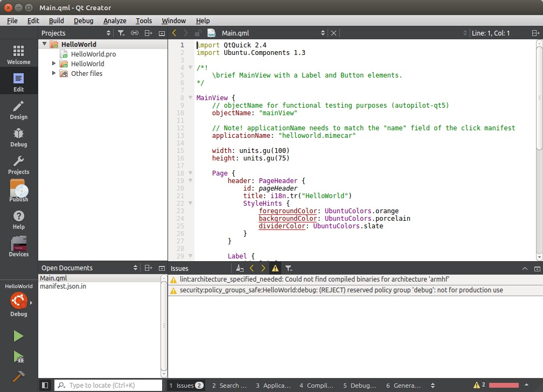
Task: Toggle the left sidebar visibility
Action: point(45,385)
